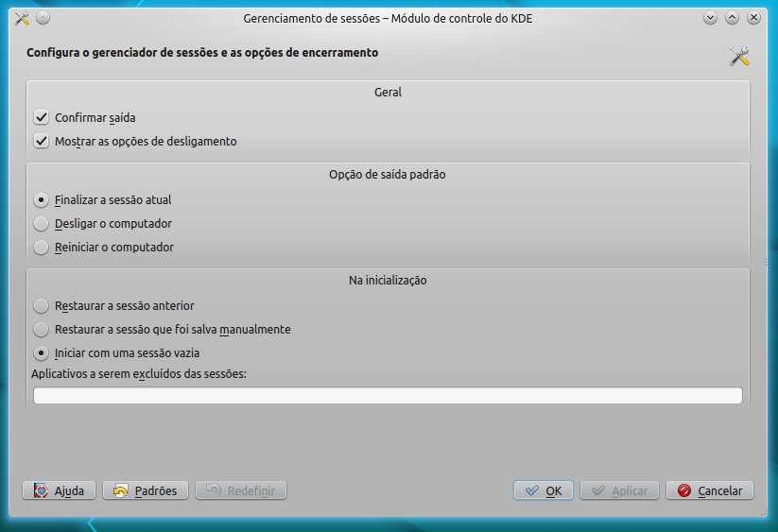Click the Opção de saída padrão heading
Viewport: 778px width, 532px height.
click(x=388, y=175)
